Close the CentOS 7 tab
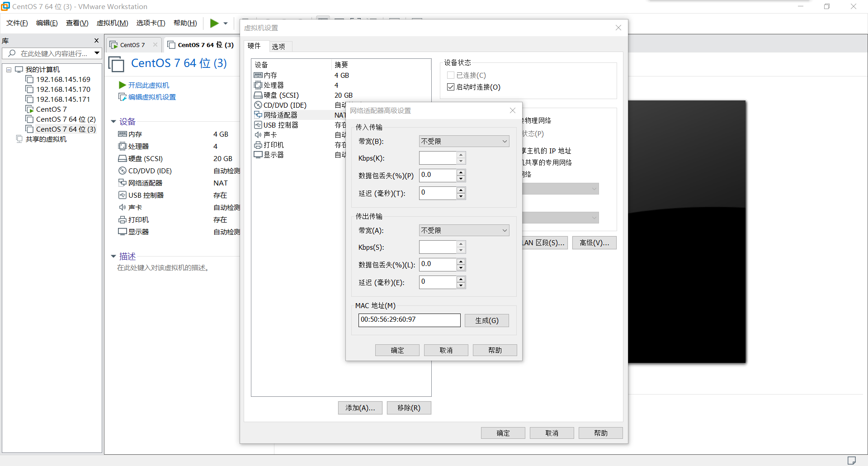 155,44
